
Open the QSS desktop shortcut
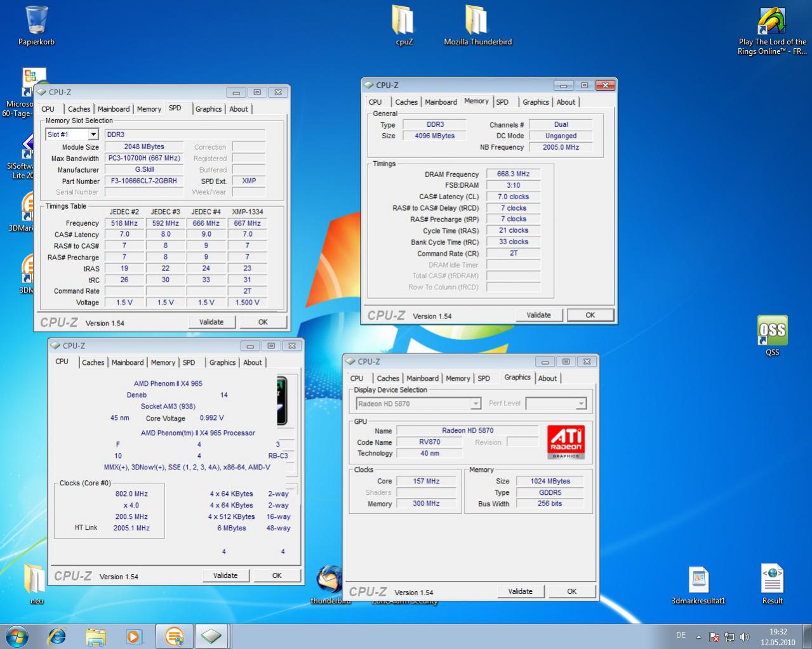click(x=772, y=335)
